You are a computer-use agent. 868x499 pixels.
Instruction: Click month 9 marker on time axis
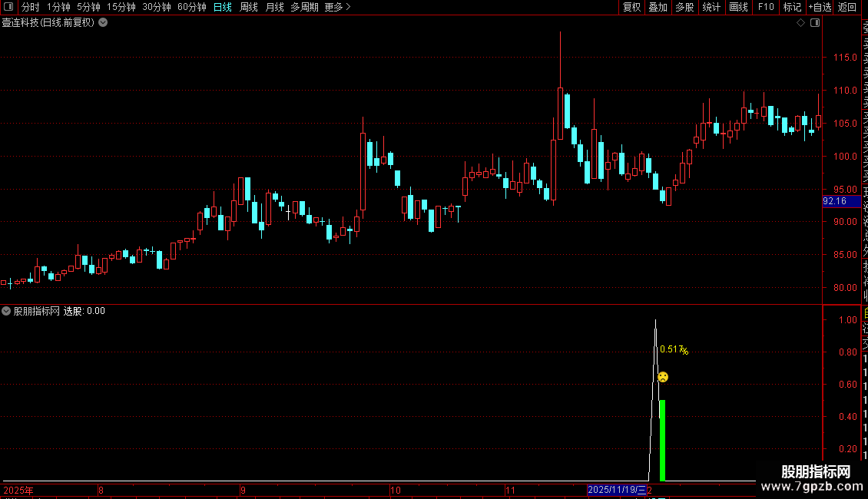(243, 490)
